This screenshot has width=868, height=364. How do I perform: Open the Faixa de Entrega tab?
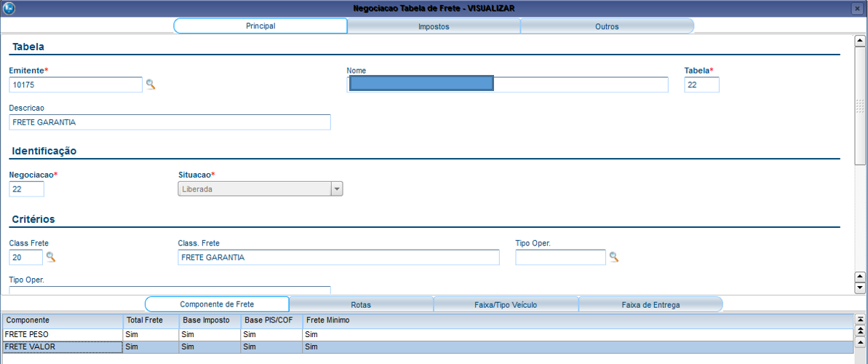point(650,304)
